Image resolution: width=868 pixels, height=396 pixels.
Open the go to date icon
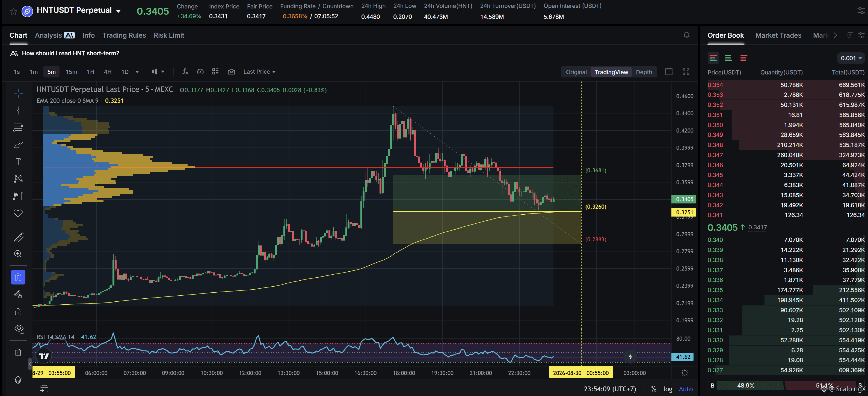click(44, 389)
